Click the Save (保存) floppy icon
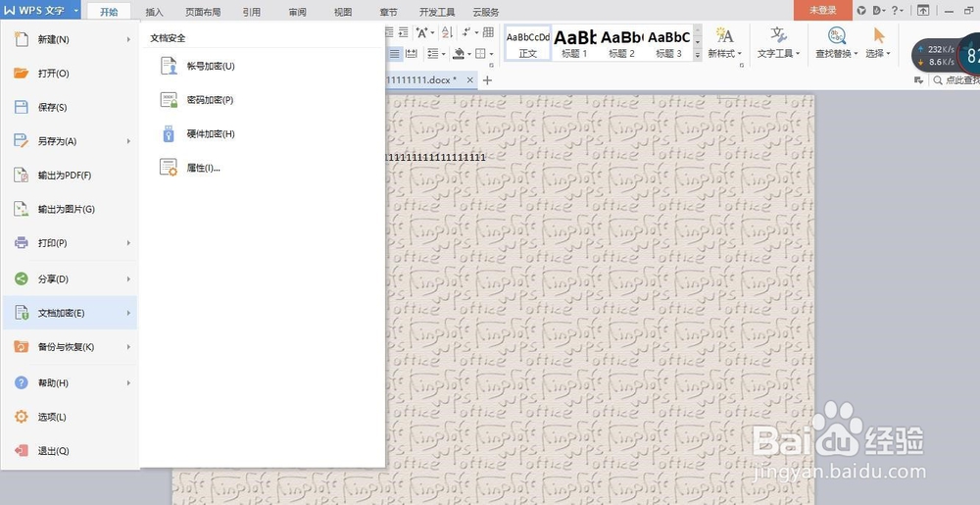Viewport: 980px width, 505px height. coord(22,107)
